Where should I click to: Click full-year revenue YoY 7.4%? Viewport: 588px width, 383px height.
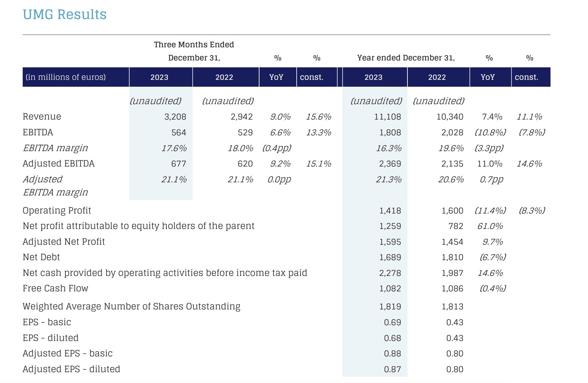[492, 117]
